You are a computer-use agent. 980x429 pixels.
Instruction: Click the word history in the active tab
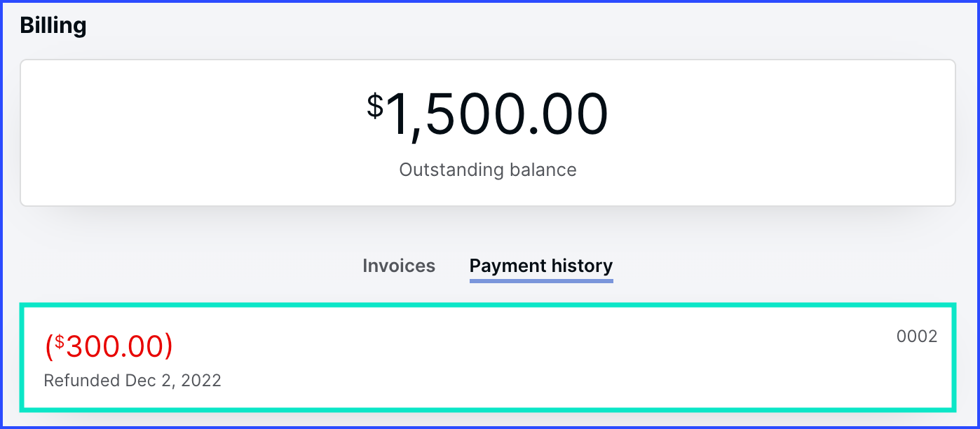pyautogui.click(x=580, y=266)
